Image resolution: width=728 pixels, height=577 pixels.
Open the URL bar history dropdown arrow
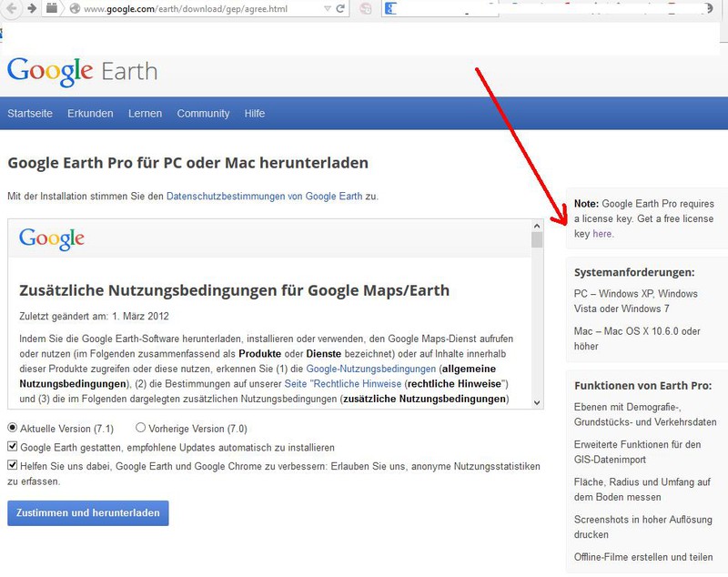click(x=327, y=9)
